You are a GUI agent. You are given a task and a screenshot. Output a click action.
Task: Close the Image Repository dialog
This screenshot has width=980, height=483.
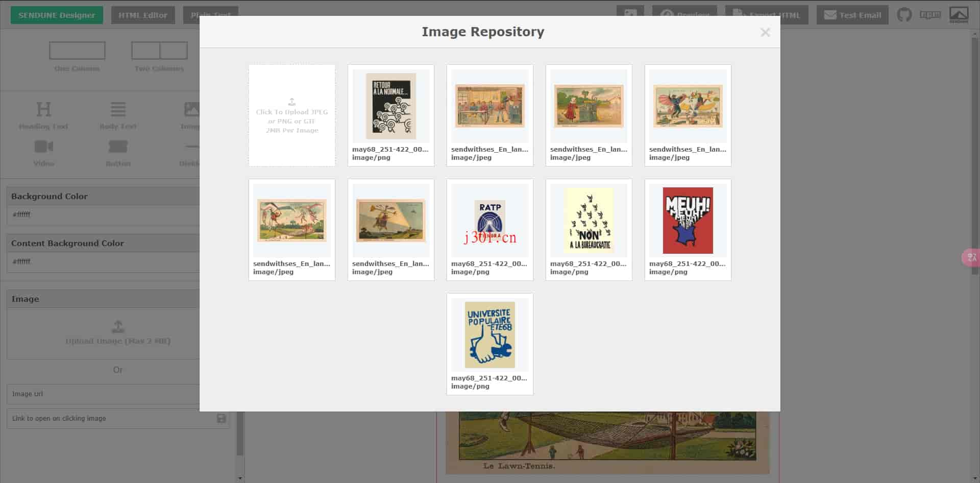point(765,33)
